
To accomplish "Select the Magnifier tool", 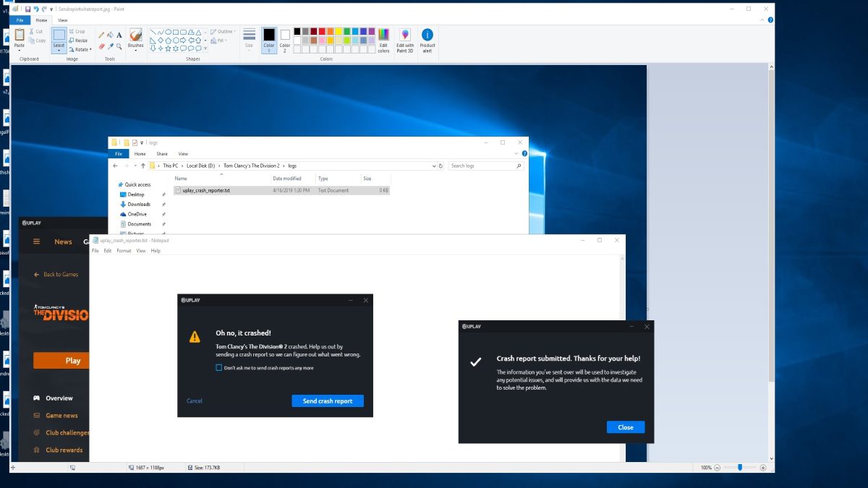I will click(x=119, y=46).
